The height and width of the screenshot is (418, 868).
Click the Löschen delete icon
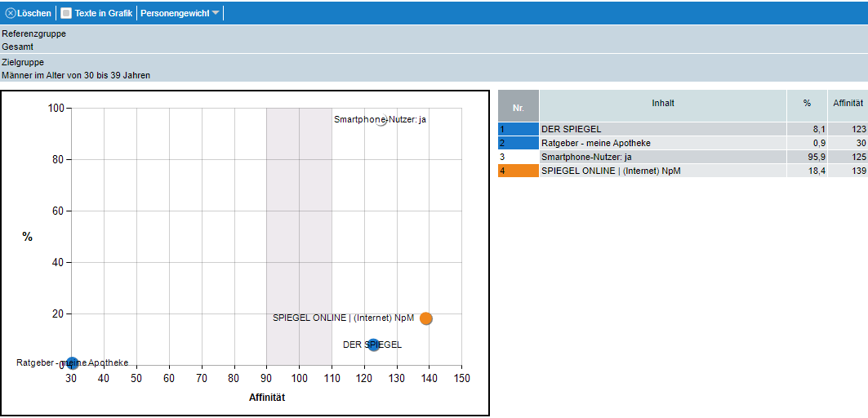11,14
